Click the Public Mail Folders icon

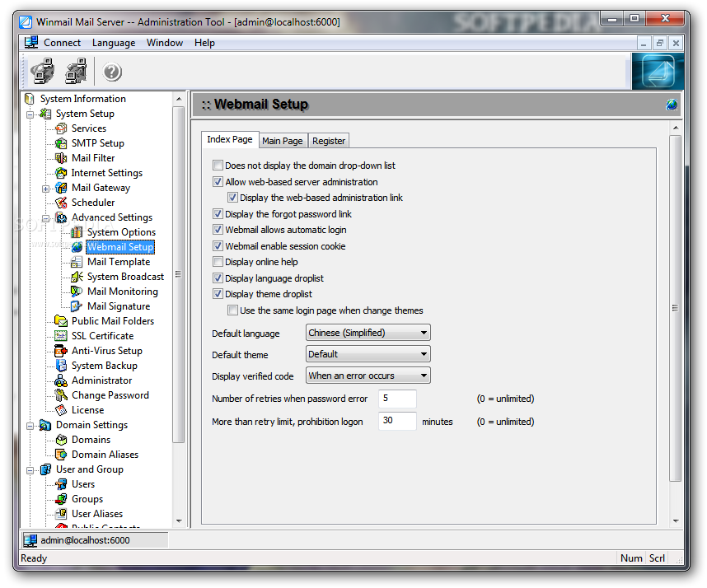[61, 321]
